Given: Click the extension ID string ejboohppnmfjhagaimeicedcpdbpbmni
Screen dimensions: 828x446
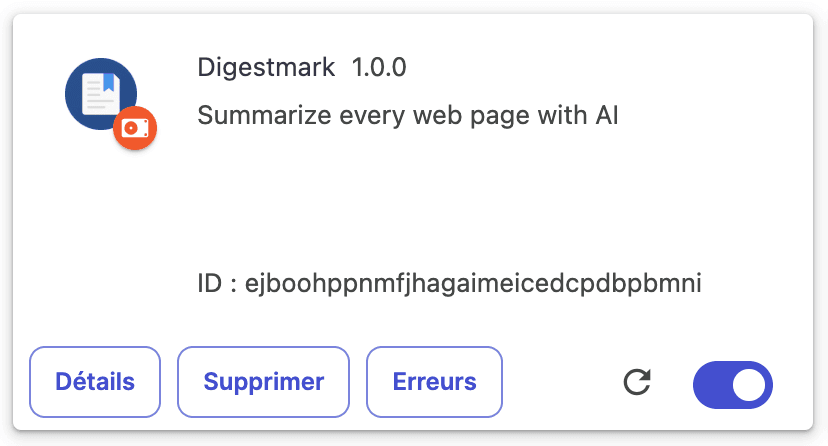Looking at the screenshot, I should click(x=473, y=283).
